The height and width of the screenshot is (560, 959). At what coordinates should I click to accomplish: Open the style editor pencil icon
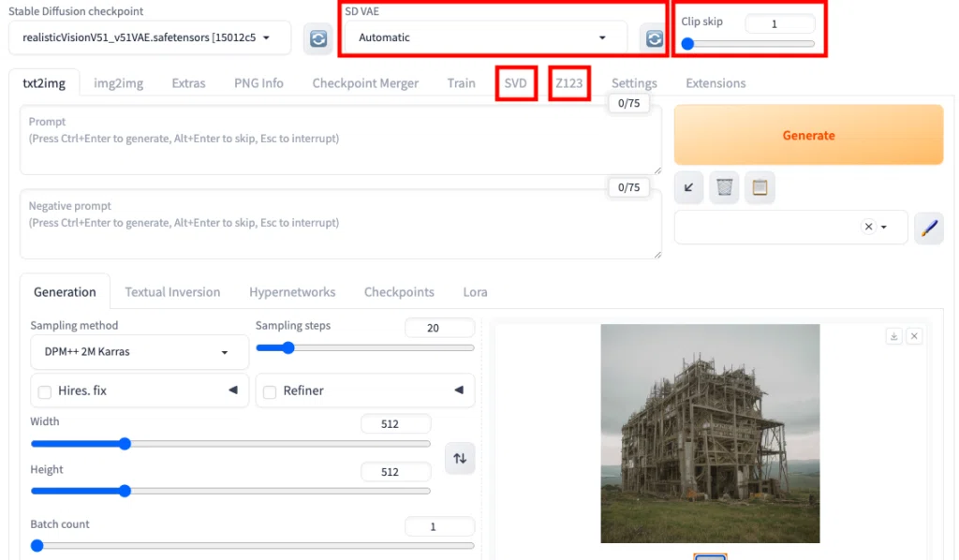tap(929, 228)
